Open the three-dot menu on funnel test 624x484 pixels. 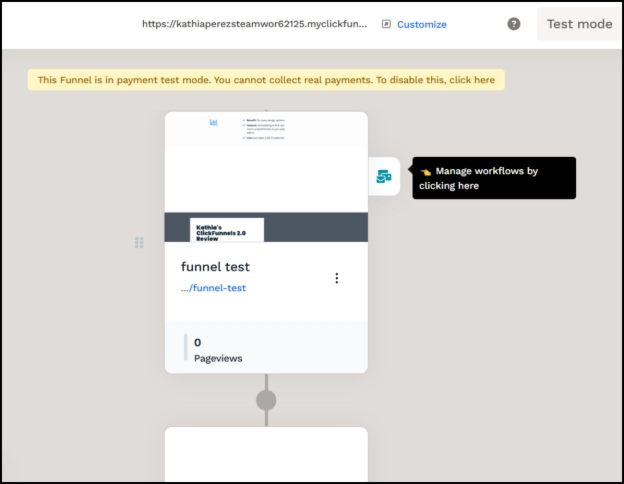pyautogui.click(x=337, y=278)
